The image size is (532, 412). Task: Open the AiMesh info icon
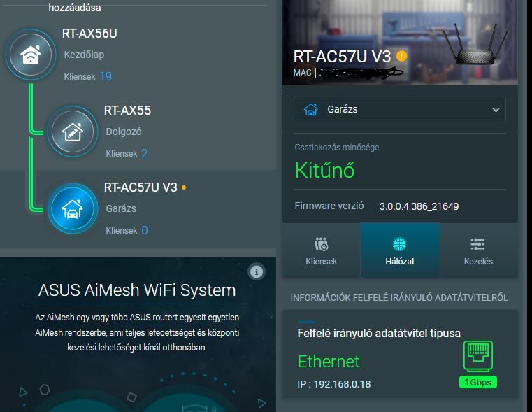(x=256, y=271)
